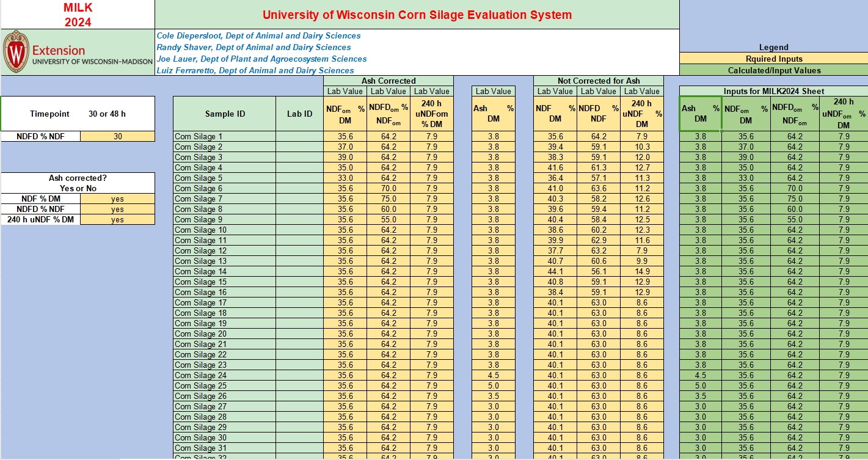This screenshot has height=460, width=868.
Task: Click NDFom value 39.0 for Corn Silage 3
Action: click(x=345, y=157)
